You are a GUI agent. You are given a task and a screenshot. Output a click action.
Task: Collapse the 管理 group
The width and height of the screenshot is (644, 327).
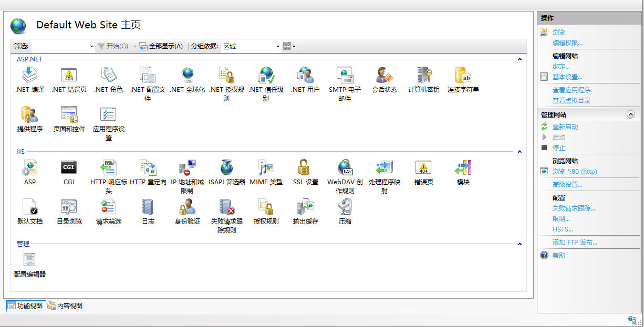coord(520,244)
